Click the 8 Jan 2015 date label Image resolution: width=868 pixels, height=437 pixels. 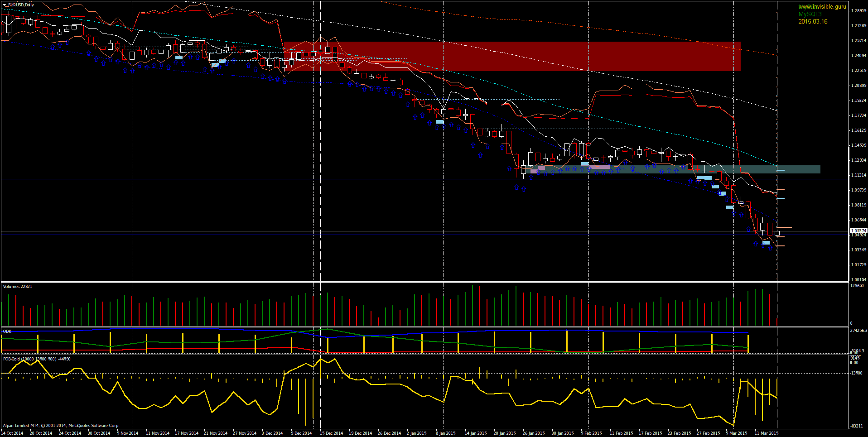pos(446,433)
